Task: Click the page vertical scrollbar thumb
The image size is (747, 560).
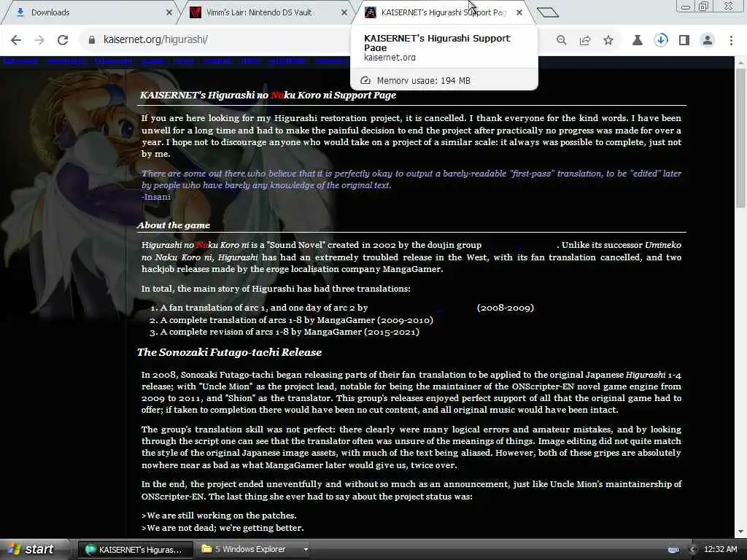Action: coord(740,138)
